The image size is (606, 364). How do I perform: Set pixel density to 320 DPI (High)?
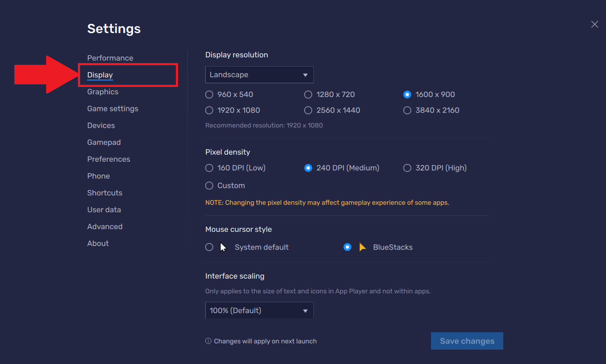coord(407,168)
